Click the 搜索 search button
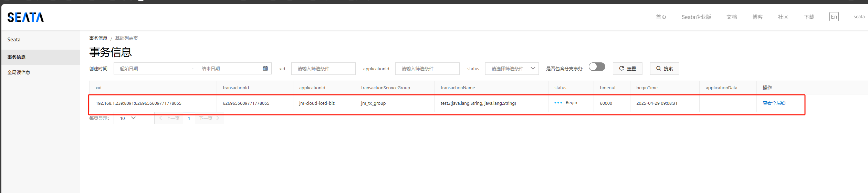868x193 pixels. coord(664,69)
